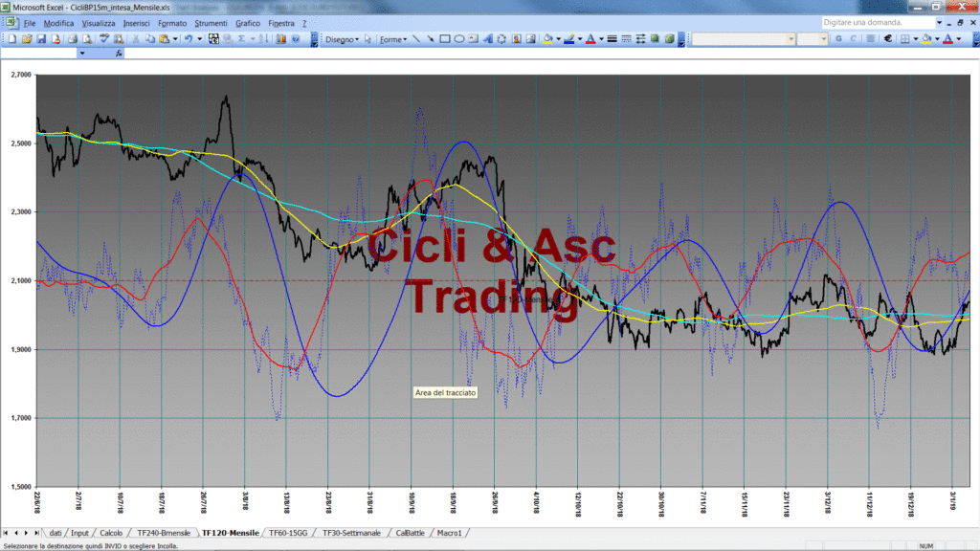Click the Excel Help question icon
This screenshot has height=551, width=980.
296,38
